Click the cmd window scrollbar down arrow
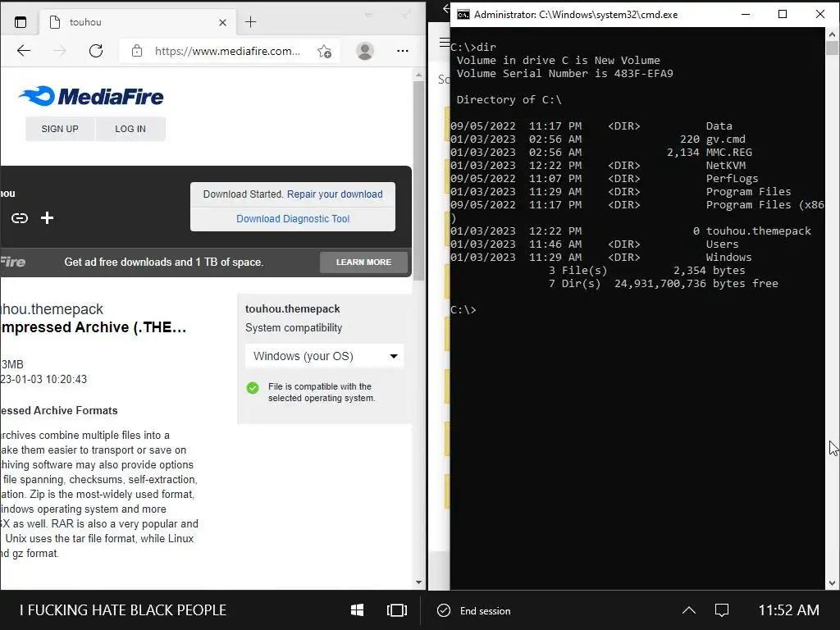Viewport: 840px width, 630px height. [x=832, y=583]
